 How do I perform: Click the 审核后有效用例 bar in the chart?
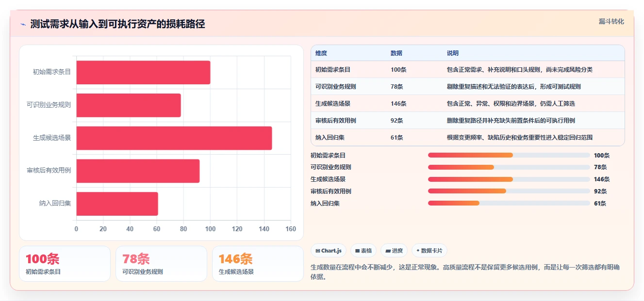pyautogui.click(x=138, y=171)
